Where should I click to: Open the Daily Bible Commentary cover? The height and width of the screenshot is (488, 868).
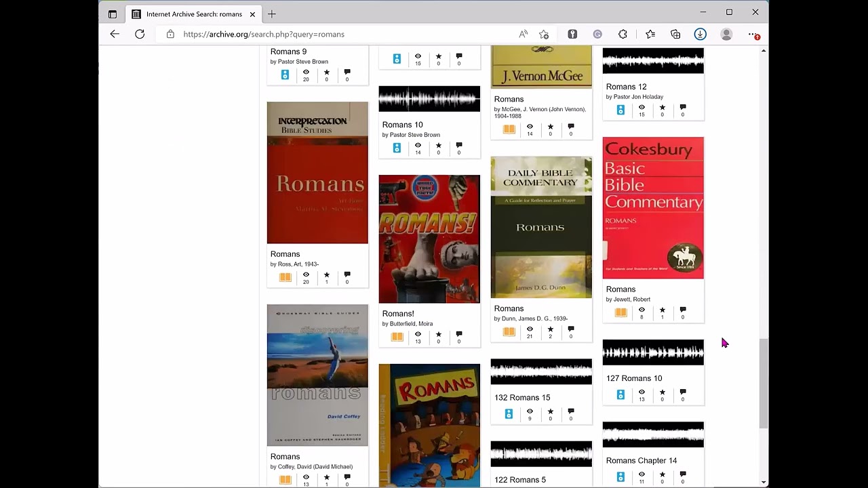(x=541, y=228)
